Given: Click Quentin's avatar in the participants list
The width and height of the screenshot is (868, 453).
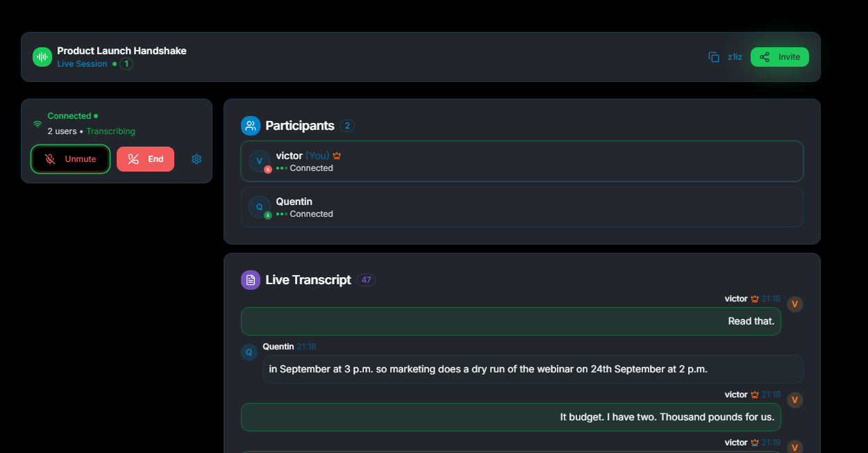Looking at the screenshot, I should tap(260, 207).
